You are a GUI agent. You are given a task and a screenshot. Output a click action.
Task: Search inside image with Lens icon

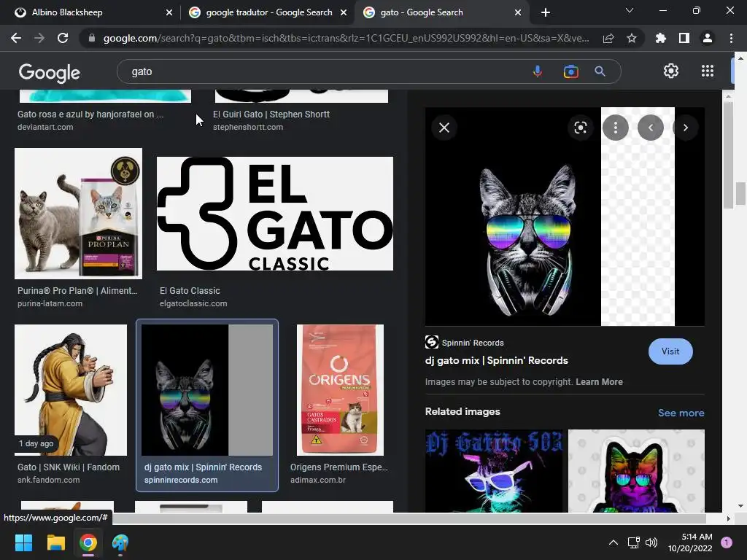pyautogui.click(x=580, y=128)
